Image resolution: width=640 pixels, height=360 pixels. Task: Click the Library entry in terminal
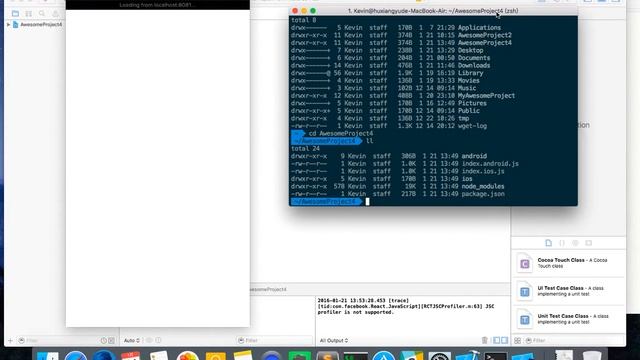tap(470, 73)
